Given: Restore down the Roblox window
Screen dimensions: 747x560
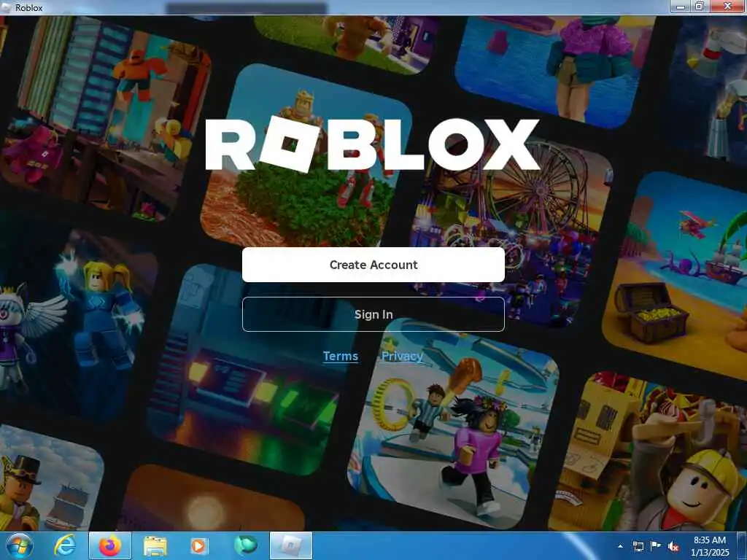Looking at the screenshot, I should point(700,7).
